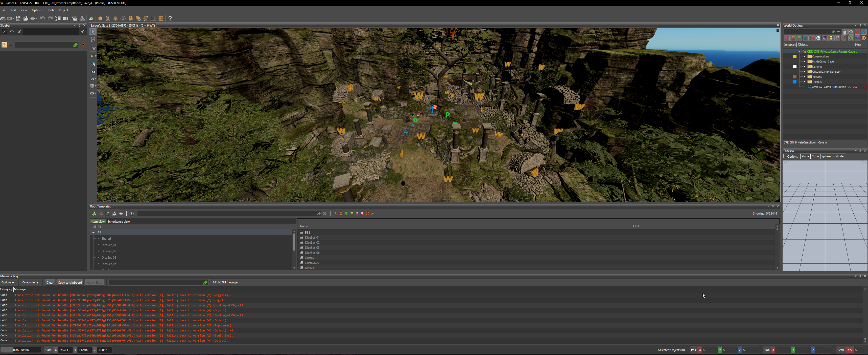Click the Undo arrow in the main toolbar
The image size is (868, 355).
tap(43, 18)
